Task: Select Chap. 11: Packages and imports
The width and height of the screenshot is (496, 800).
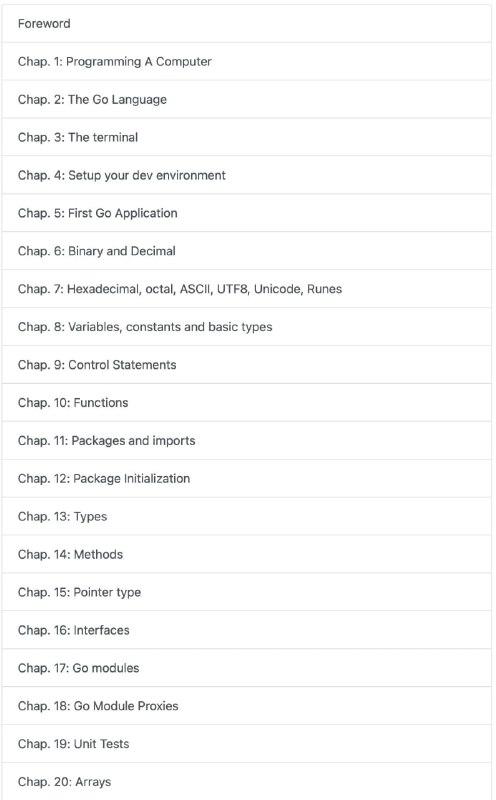Action: coord(246,440)
